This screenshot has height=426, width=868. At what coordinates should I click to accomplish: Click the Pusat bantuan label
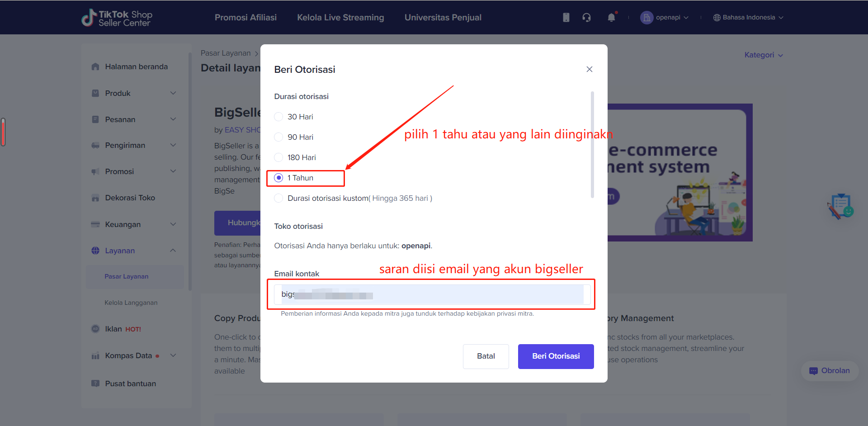pyautogui.click(x=130, y=383)
